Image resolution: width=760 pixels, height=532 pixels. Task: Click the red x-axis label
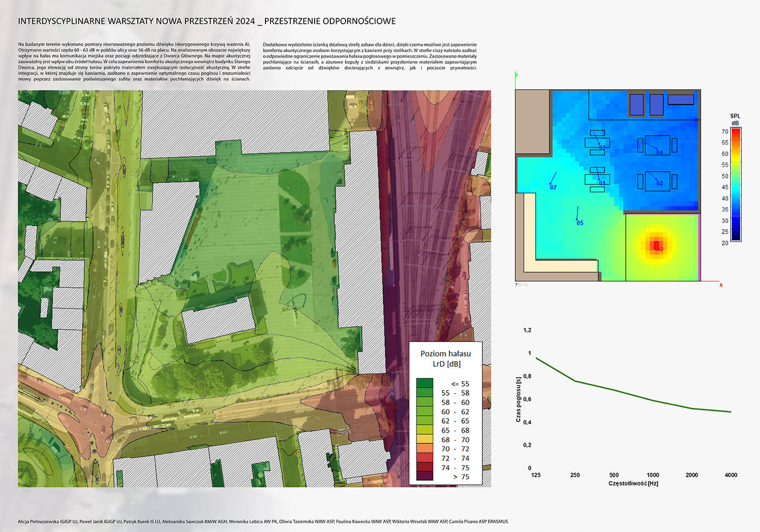(721, 285)
